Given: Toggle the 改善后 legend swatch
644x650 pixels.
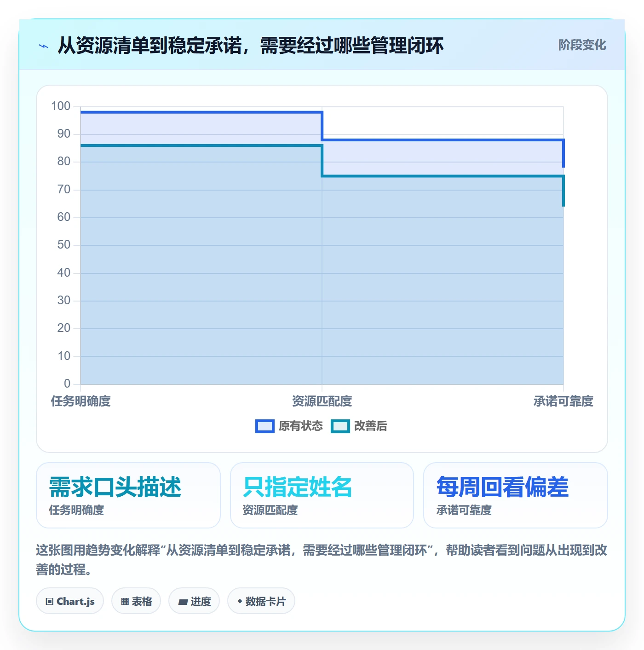Looking at the screenshot, I should pyautogui.click(x=340, y=426).
